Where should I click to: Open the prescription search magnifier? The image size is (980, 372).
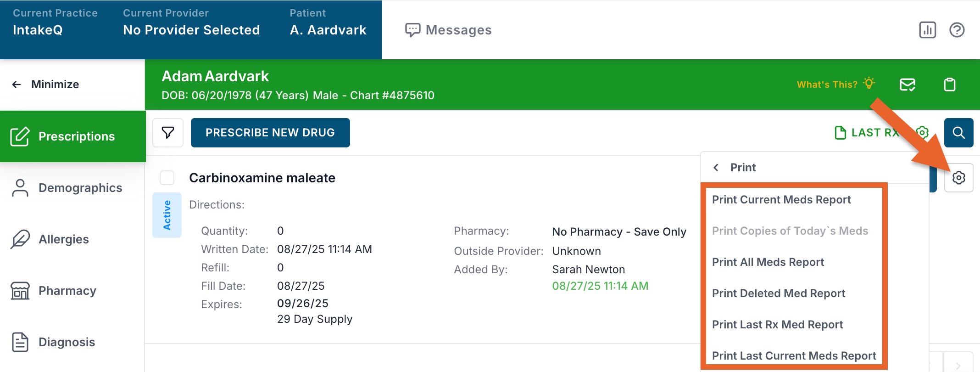click(958, 133)
